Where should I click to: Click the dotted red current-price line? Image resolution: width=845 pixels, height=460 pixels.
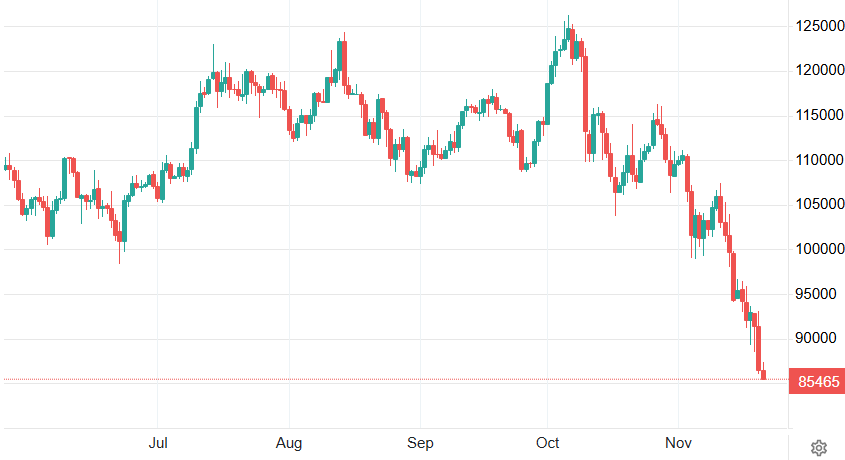tap(400, 380)
